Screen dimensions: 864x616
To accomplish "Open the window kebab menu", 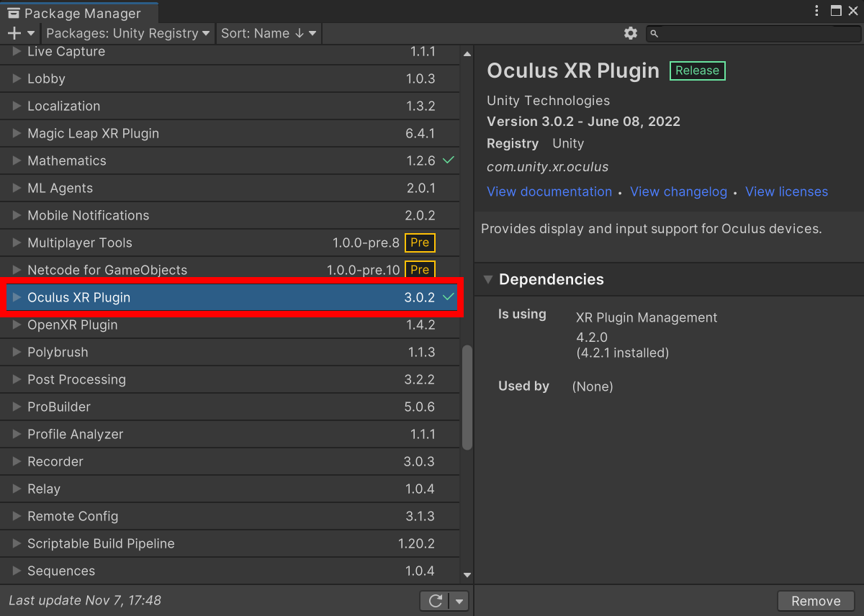I will coord(816,10).
